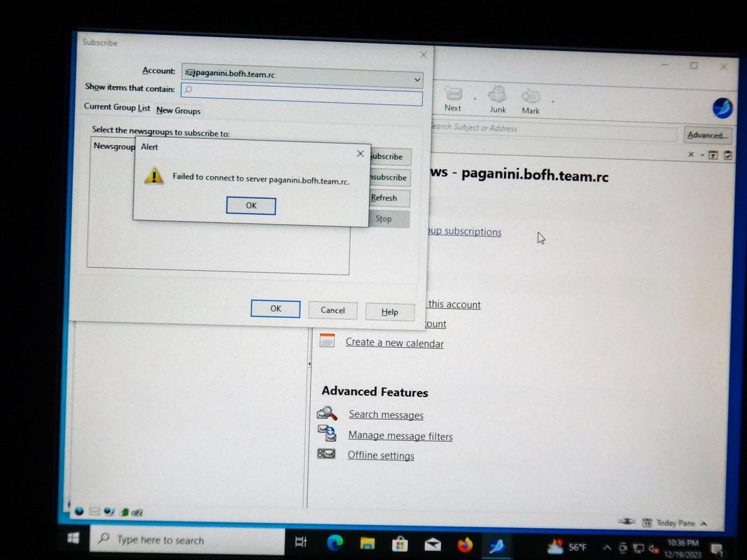The image size is (747, 560).
Task: Click the Manage message filters icon
Action: point(327,433)
